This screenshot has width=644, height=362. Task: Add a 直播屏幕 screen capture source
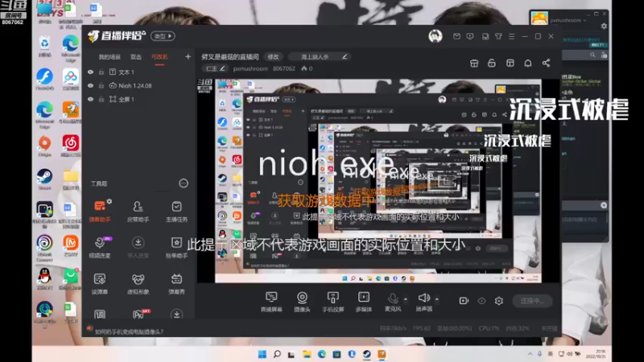[271, 302]
